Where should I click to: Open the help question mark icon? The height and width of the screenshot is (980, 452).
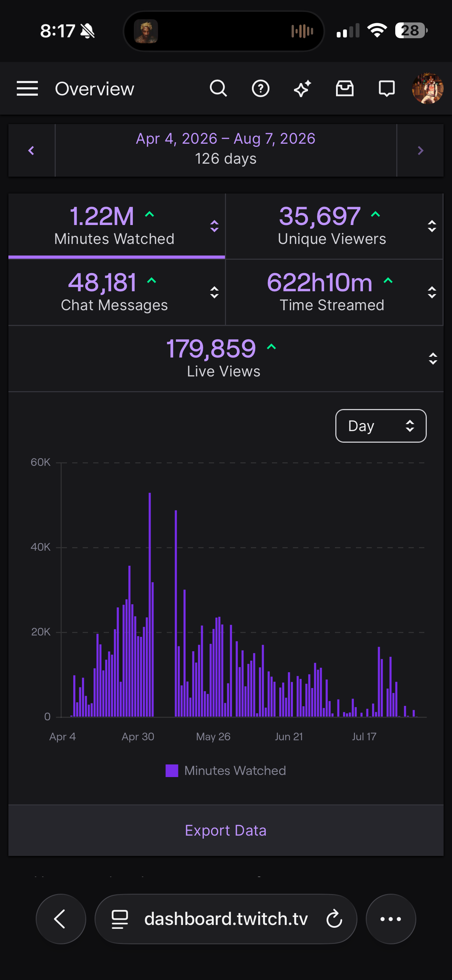point(261,89)
